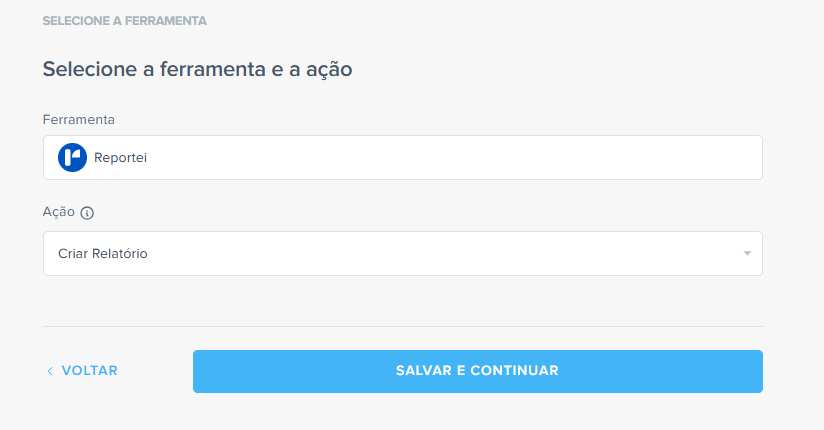
Task: Click the Ação field label
Action: pos(59,213)
